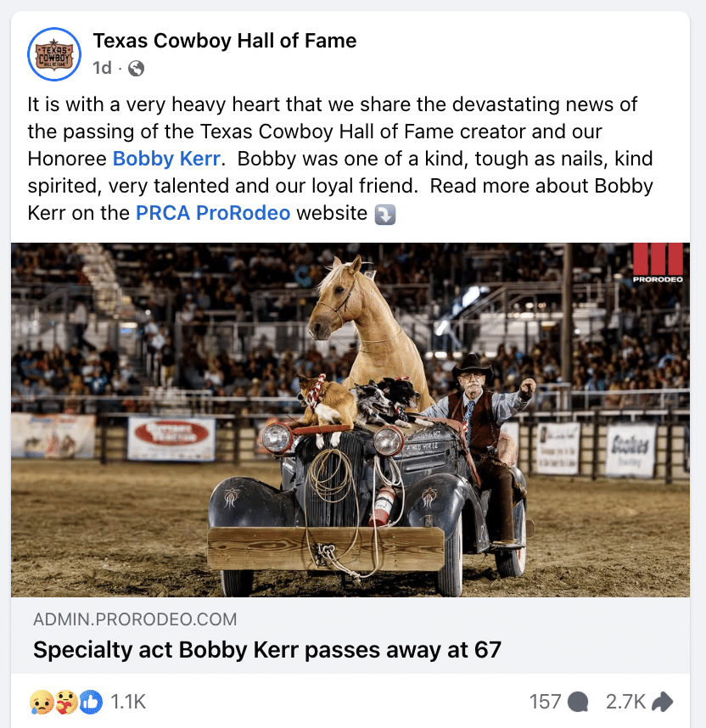The width and height of the screenshot is (706, 728).
Task: Click the globe public audience icon
Action: (136, 68)
